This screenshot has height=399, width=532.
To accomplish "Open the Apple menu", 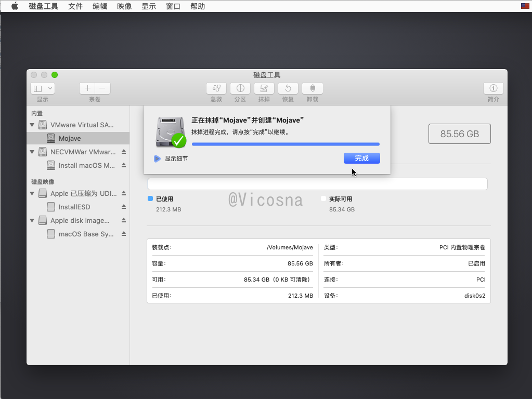I will (x=15, y=6).
